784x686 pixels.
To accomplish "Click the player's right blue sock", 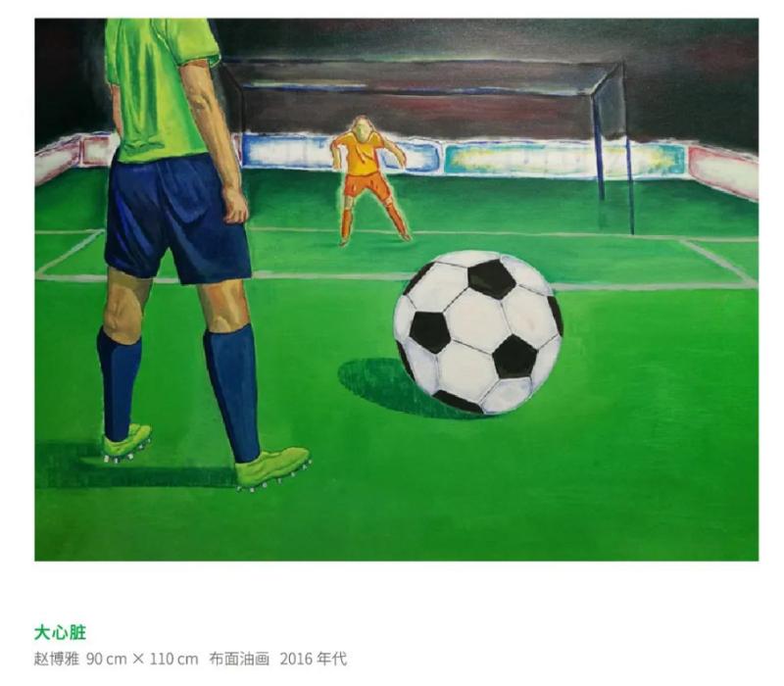I will coord(233,393).
